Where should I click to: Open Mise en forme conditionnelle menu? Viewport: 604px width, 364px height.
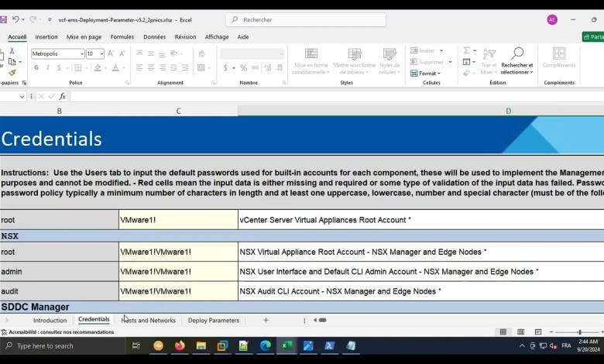coord(311,61)
